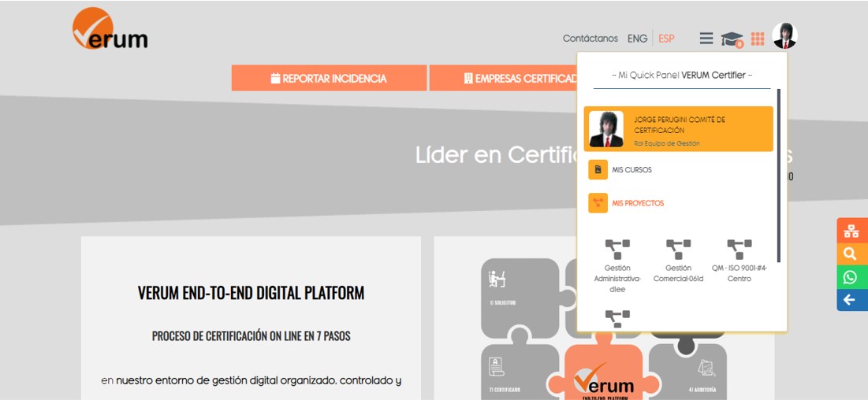Click the graduation cap courses icon

(732, 39)
